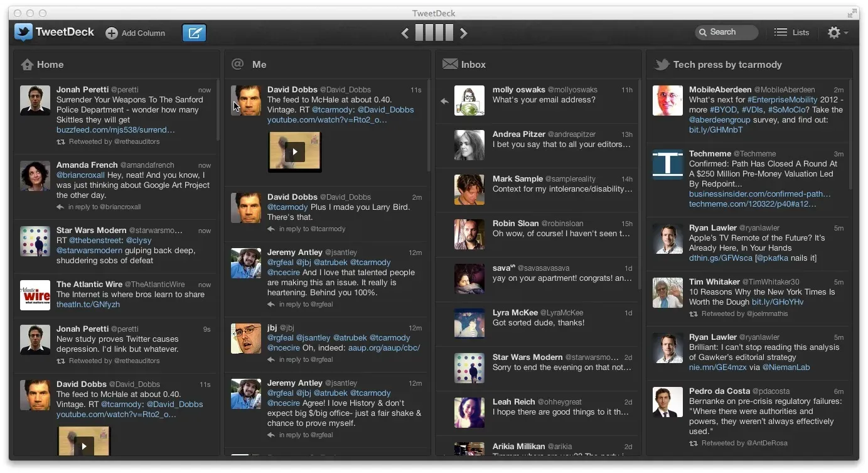The width and height of the screenshot is (868, 473).
Task: Click the @aberdeengroup mention
Action: [719, 120]
